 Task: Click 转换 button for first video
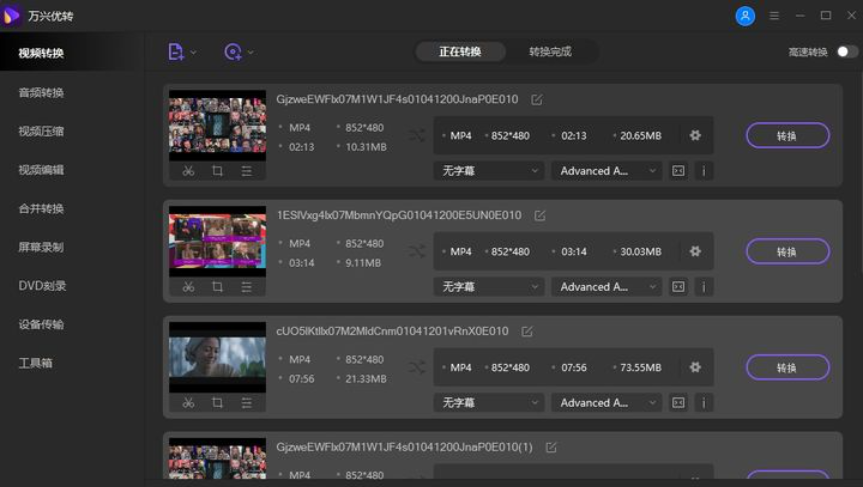point(787,136)
